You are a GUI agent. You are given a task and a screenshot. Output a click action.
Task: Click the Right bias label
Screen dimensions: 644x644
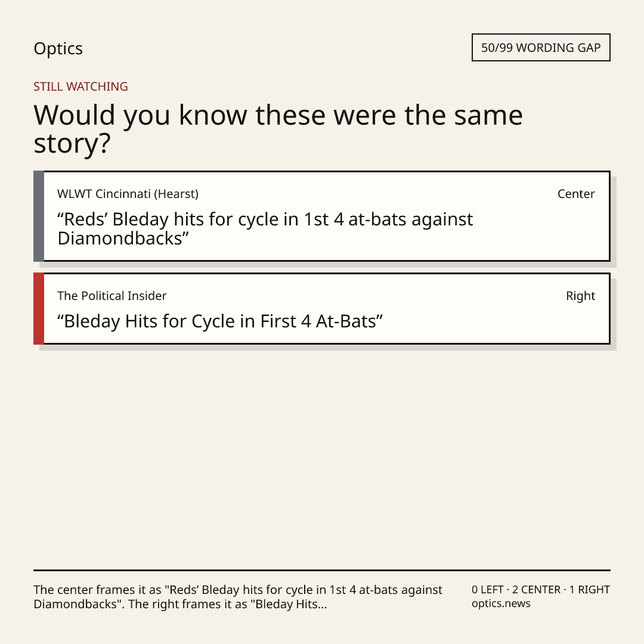[x=580, y=296]
